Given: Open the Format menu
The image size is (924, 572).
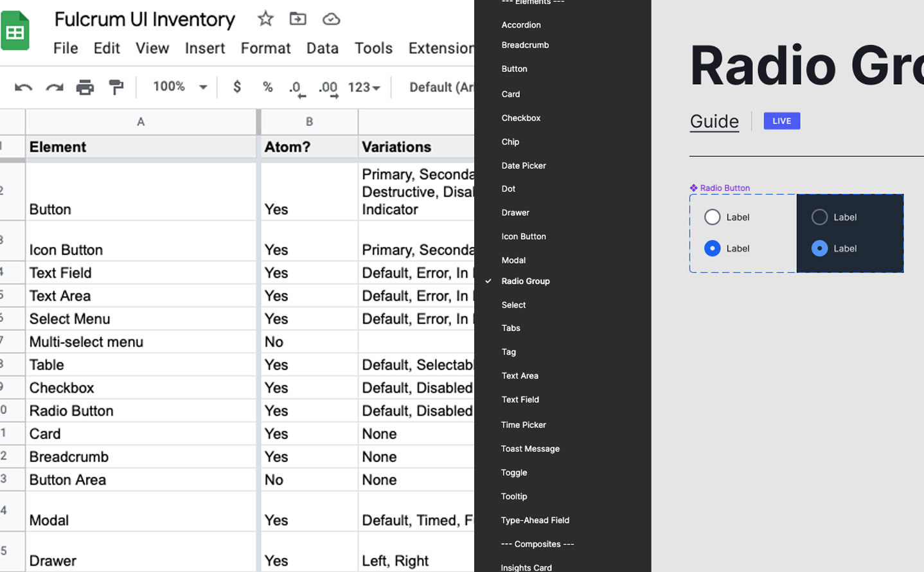Looking at the screenshot, I should [265, 48].
